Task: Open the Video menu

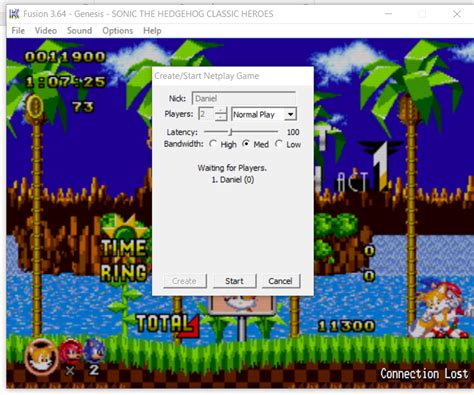Action: 46,31
